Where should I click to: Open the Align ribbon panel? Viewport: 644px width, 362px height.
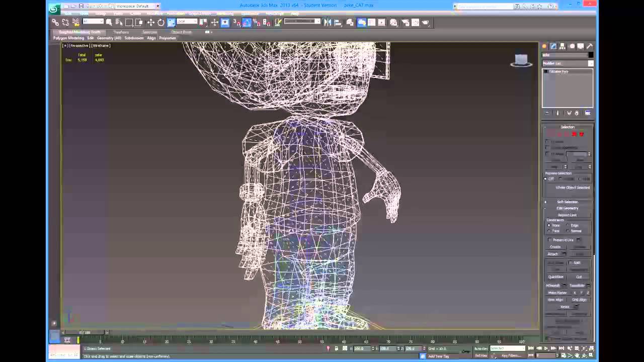(x=151, y=38)
